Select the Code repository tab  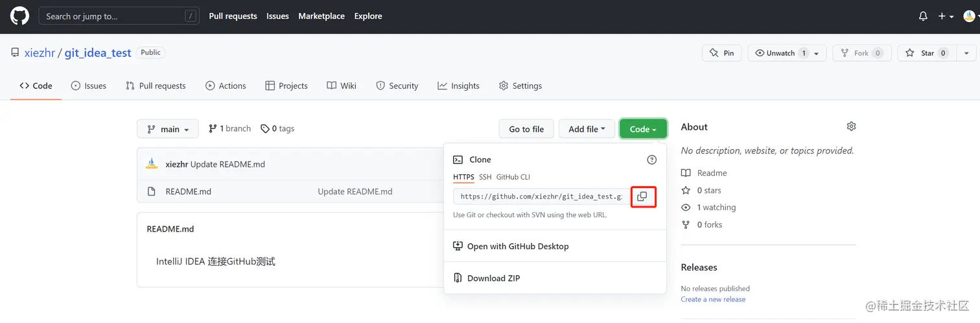pyautogui.click(x=36, y=86)
